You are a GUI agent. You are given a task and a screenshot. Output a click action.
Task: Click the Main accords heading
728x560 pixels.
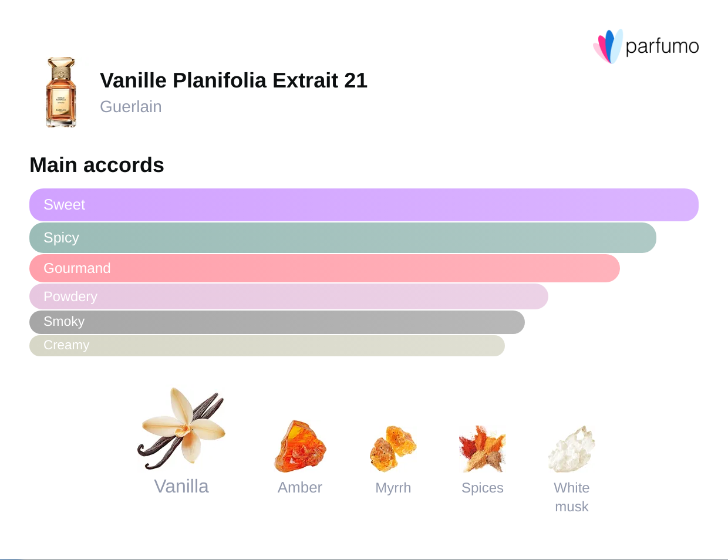(97, 165)
